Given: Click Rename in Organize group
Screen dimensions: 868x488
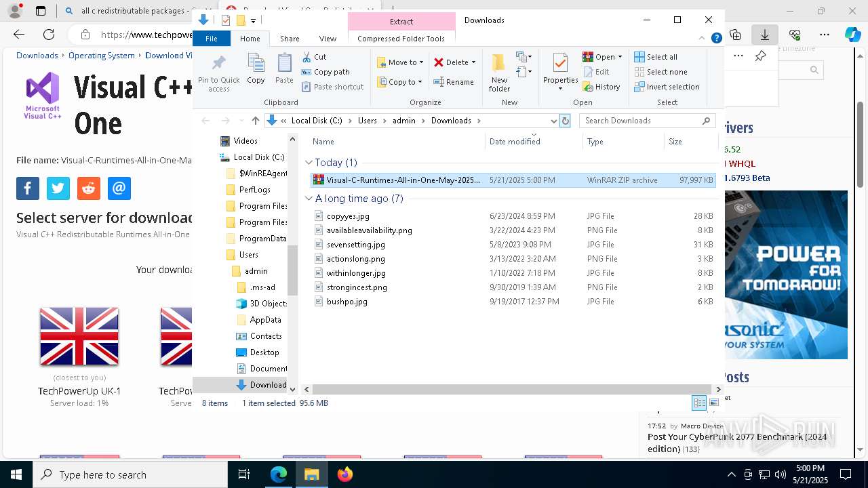Looking at the screenshot, I should click(454, 82).
